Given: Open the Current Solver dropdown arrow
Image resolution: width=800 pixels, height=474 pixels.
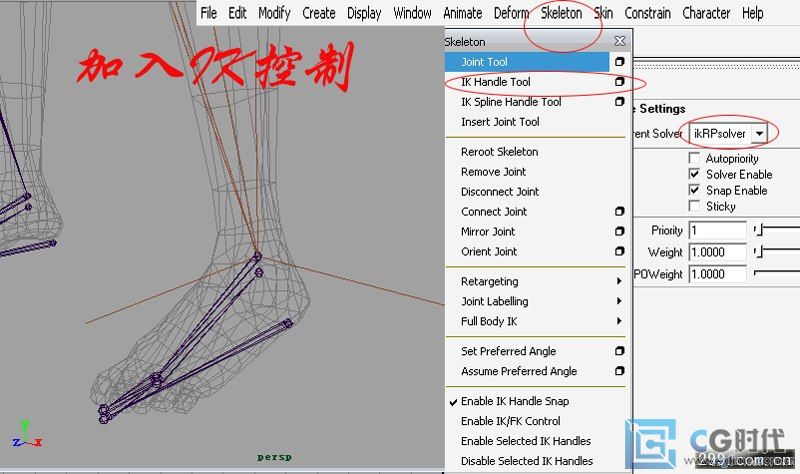Looking at the screenshot, I should pyautogui.click(x=759, y=134).
